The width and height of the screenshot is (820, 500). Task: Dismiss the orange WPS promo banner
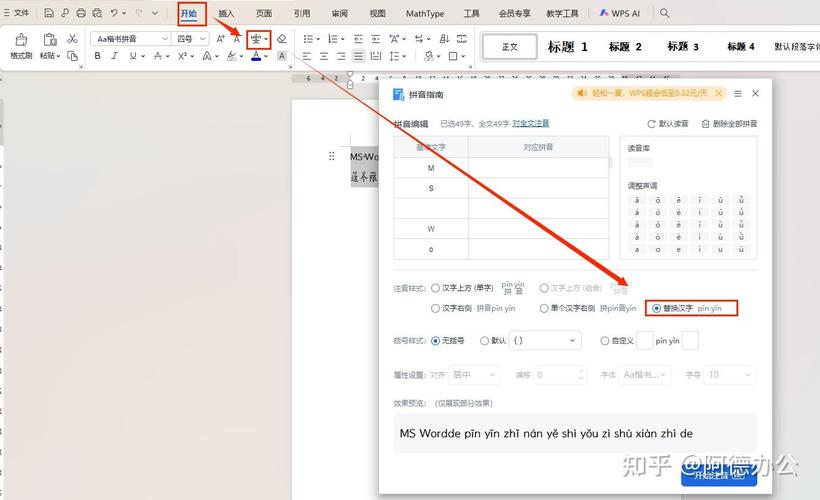(719, 93)
